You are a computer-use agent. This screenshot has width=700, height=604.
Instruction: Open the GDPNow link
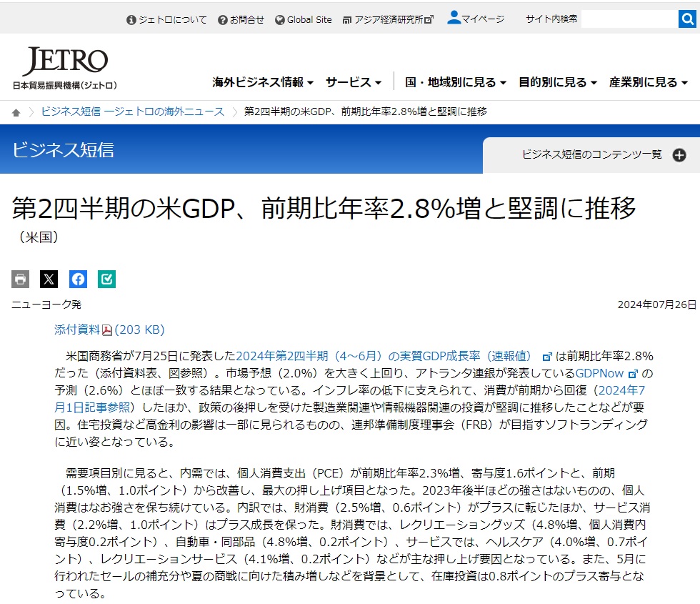599,373
